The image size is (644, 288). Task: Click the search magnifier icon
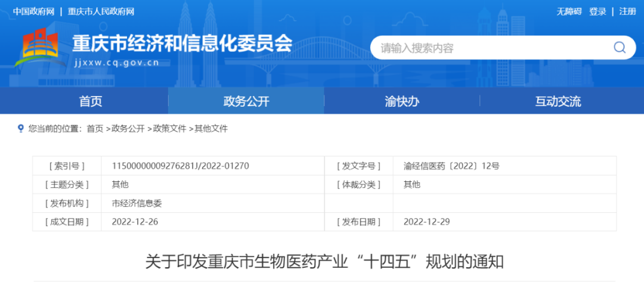620,48
